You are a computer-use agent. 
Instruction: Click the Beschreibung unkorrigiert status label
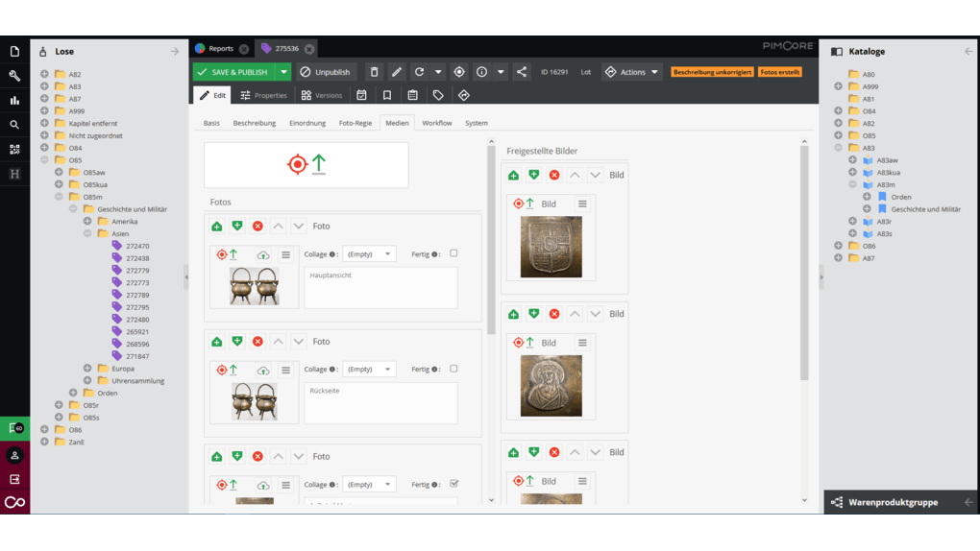coord(712,72)
